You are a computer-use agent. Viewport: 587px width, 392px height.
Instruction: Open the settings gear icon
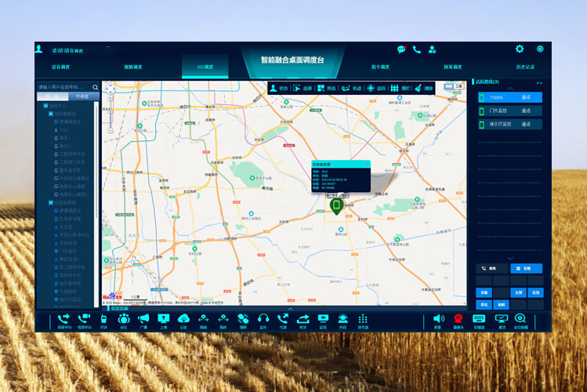[x=519, y=49]
